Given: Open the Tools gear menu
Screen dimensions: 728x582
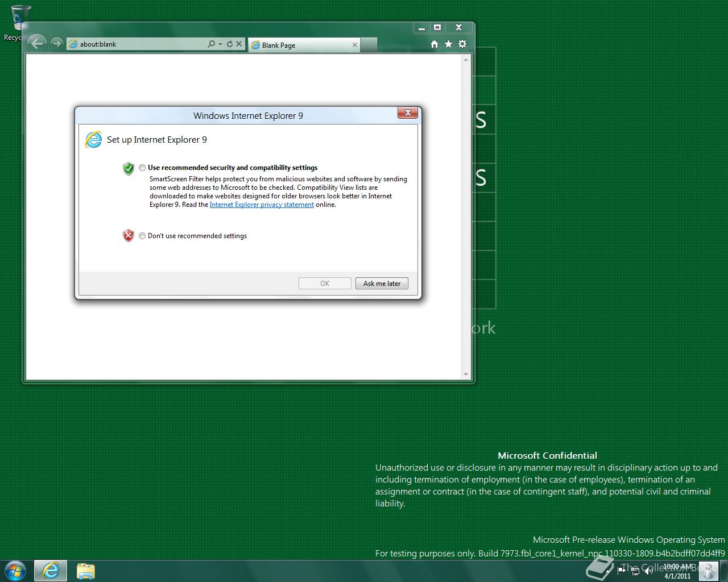Looking at the screenshot, I should click(x=462, y=44).
